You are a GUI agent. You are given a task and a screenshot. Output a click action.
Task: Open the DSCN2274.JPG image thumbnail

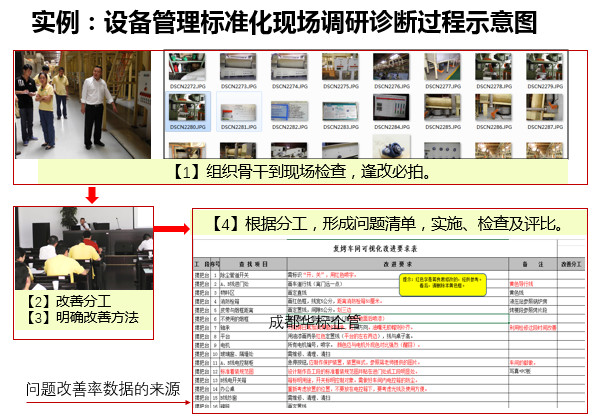pos(289,67)
